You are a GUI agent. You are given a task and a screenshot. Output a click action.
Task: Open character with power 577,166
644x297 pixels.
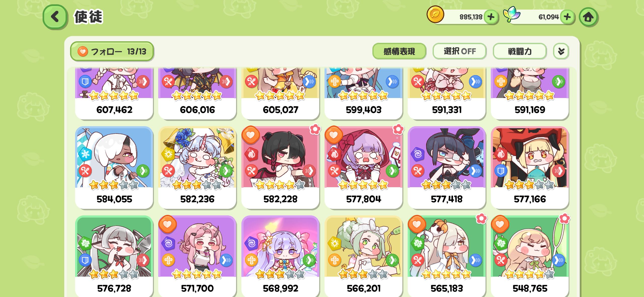(x=530, y=168)
